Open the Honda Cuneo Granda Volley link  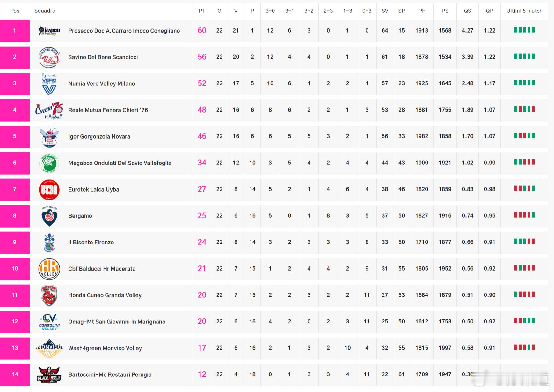[105, 295]
